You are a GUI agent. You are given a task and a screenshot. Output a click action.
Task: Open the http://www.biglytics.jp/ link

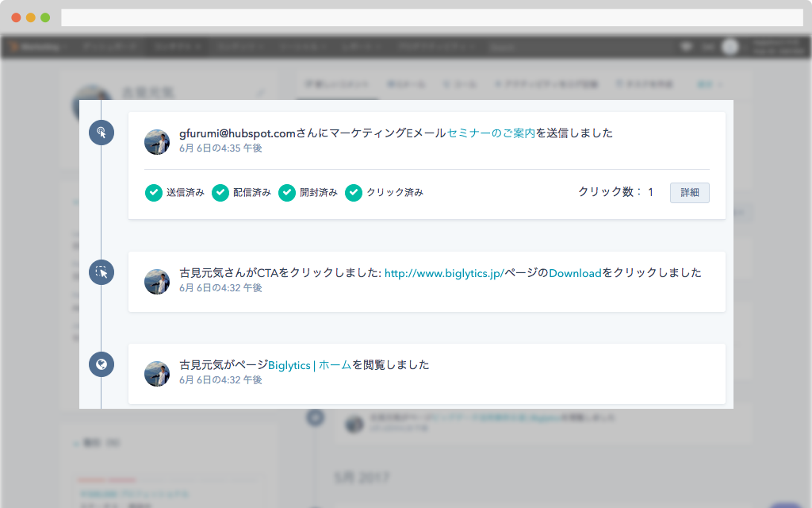point(444,273)
